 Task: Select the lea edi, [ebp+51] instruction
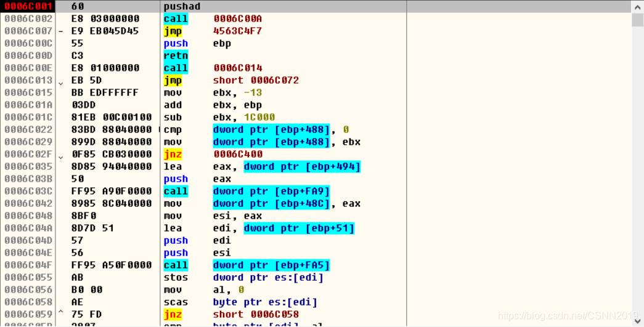click(x=259, y=228)
